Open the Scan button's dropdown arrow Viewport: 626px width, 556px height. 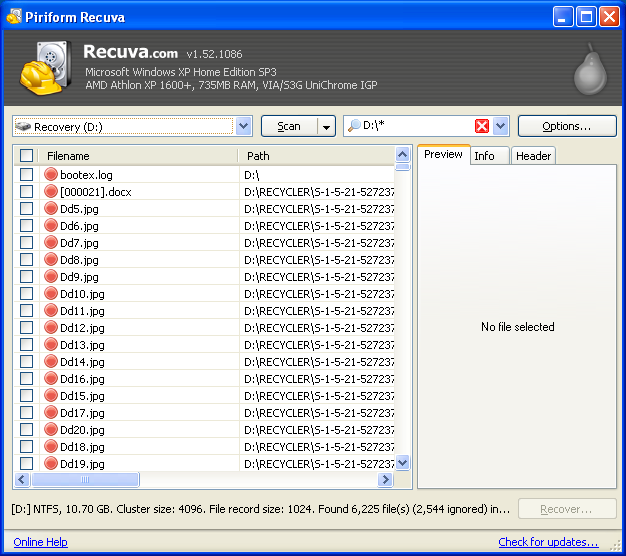click(326, 127)
